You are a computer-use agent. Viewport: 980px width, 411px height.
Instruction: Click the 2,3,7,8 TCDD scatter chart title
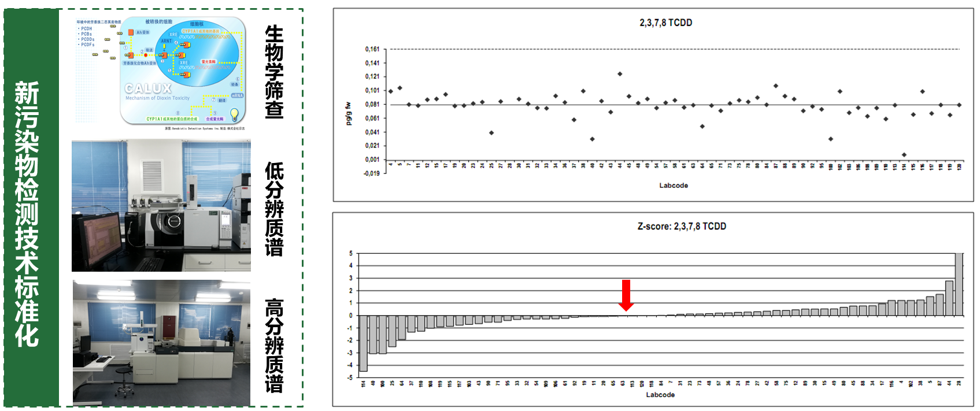point(665,23)
